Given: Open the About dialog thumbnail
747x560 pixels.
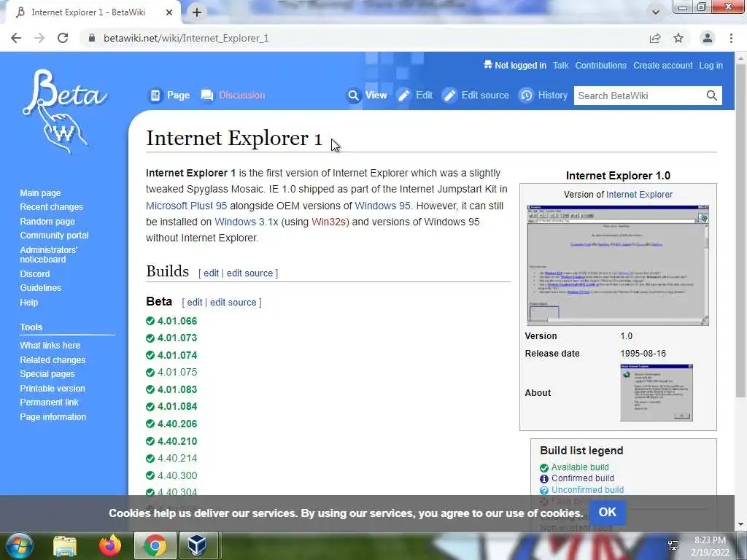Looking at the screenshot, I should pos(657,393).
